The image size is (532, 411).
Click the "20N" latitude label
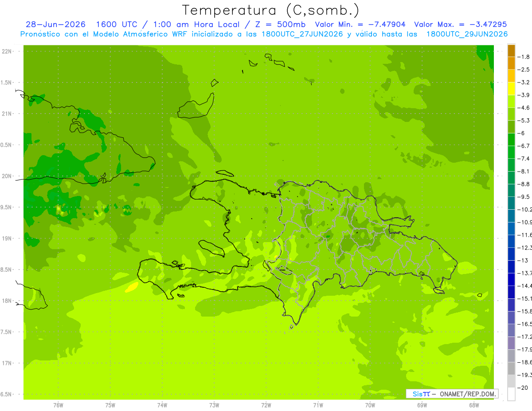tap(6, 176)
